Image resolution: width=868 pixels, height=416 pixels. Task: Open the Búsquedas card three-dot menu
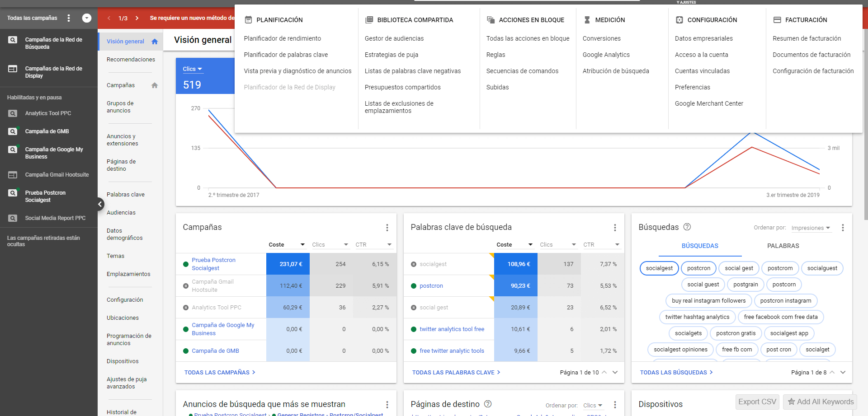pos(843,228)
